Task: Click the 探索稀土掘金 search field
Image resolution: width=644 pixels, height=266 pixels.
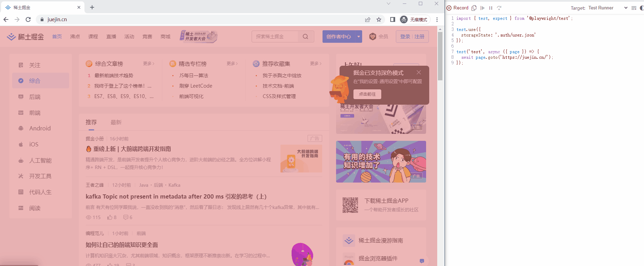Action: click(x=275, y=37)
